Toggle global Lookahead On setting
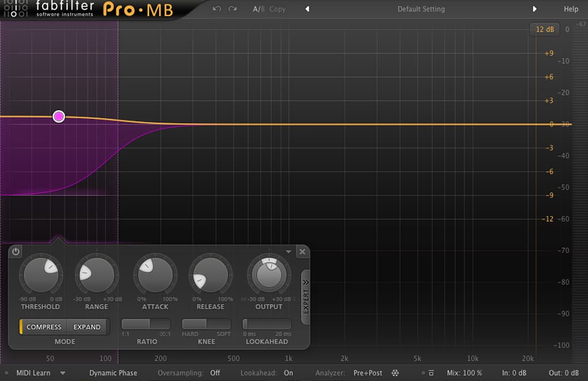Viewport: 588px width, 381px height. coord(288,373)
